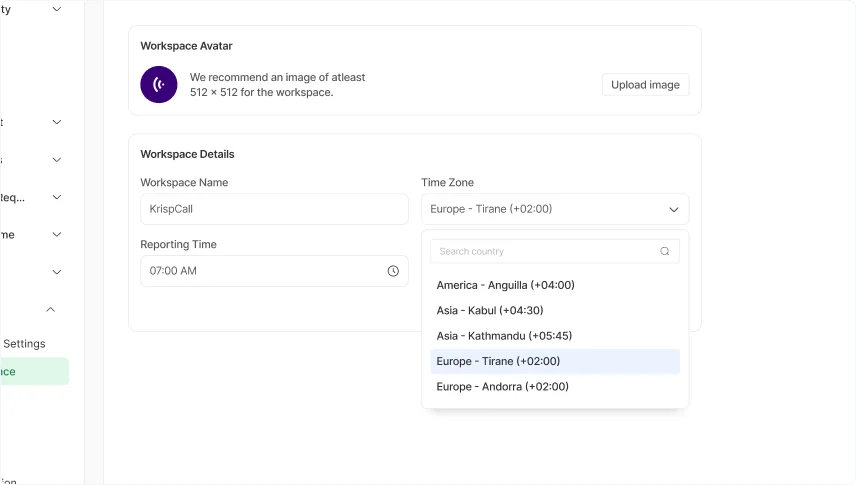Choose Europe - Andorra (+02:00) time zone
This screenshot has height=485, width=856.
click(502, 387)
